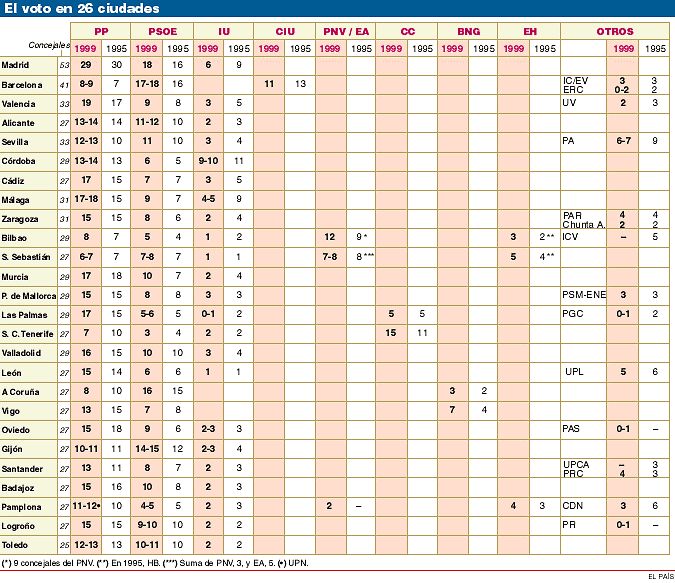Viewport: 675px width, 583px height.
Task: Click the Cádiz row label
Action: (x=12, y=181)
